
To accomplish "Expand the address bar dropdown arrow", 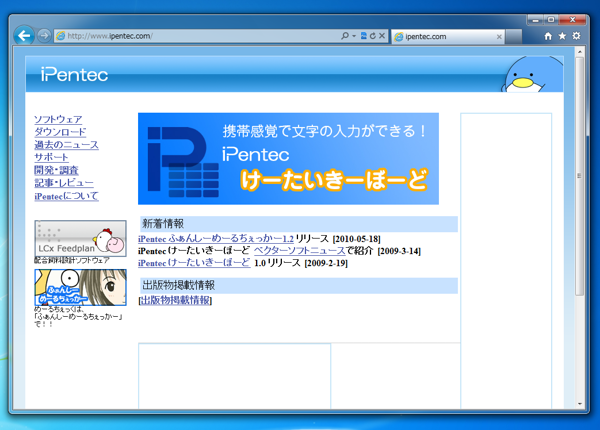I will point(354,36).
